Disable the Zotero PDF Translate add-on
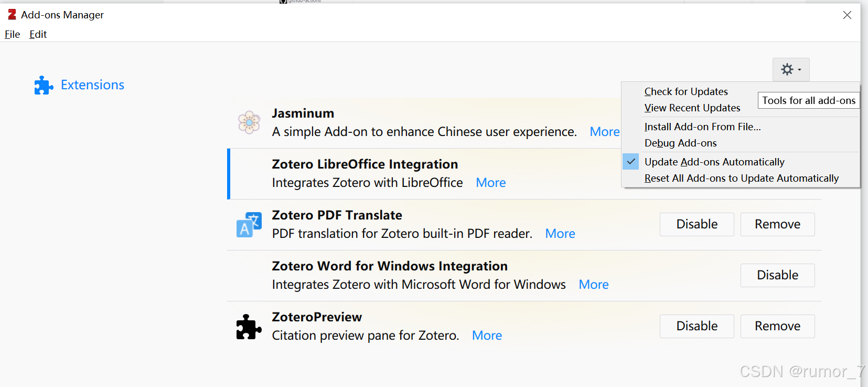 [x=696, y=224]
